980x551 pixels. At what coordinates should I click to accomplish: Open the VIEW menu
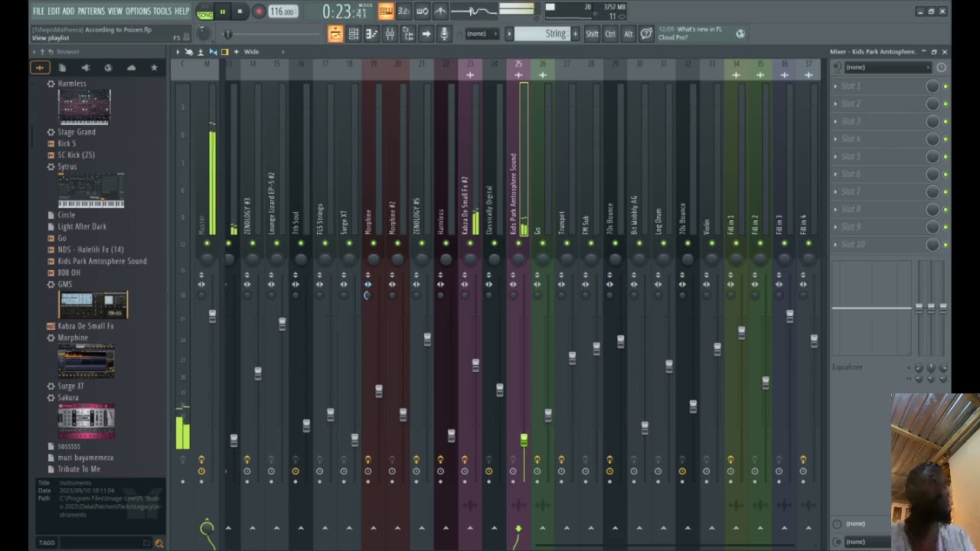pyautogui.click(x=115, y=11)
